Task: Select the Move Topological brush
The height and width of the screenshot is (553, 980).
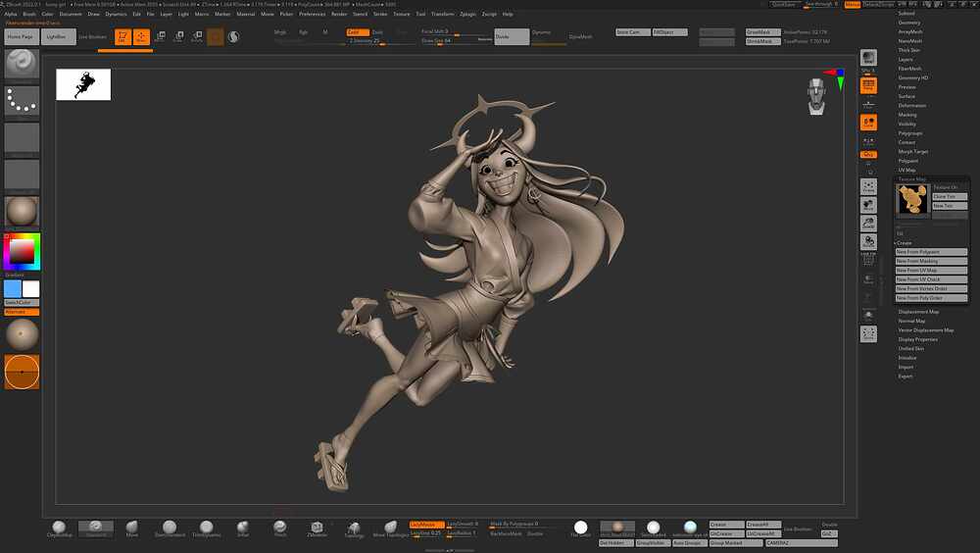Action: (391, 528)
